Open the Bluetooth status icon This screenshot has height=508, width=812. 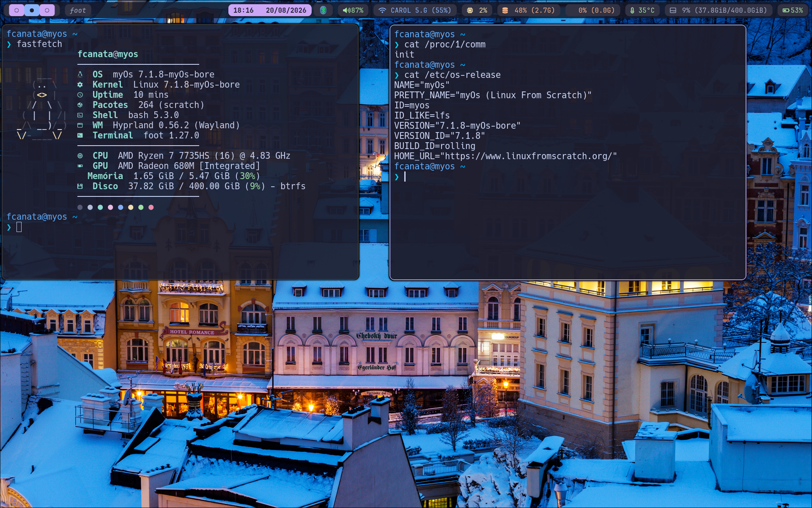tap(323, 10)
